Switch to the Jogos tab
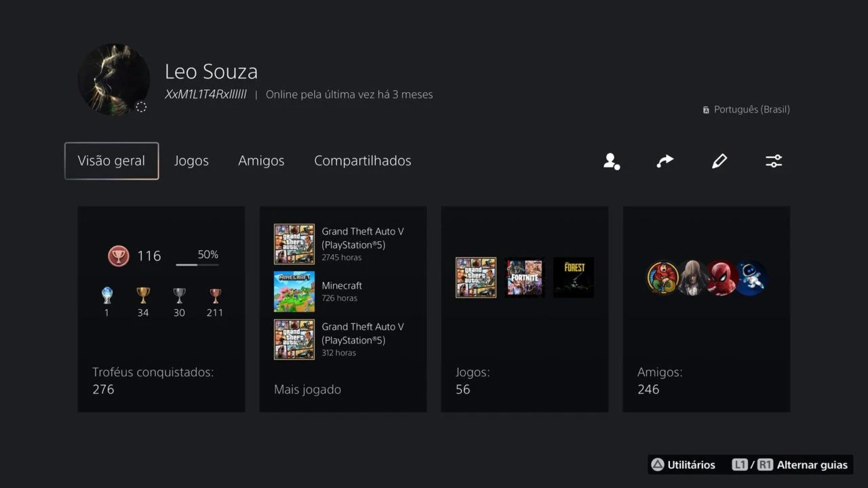 coord(191,161)
